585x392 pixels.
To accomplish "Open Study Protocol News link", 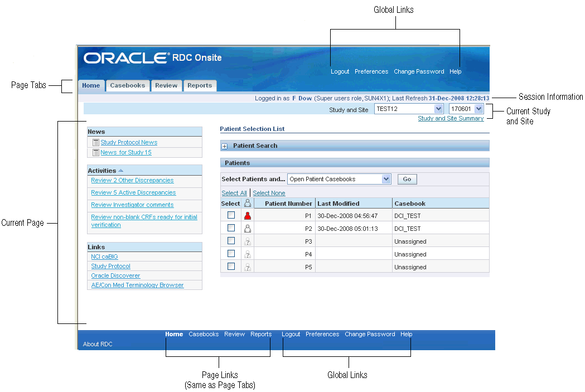I will (x=129, y=143).
